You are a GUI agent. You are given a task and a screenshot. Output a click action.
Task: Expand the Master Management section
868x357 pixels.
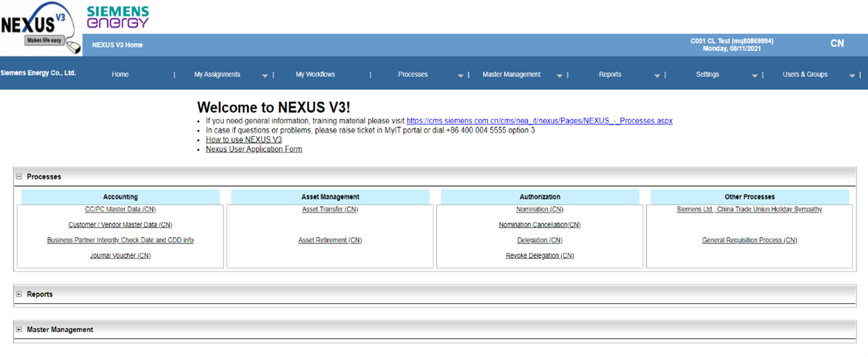click(x=19, y=330)
